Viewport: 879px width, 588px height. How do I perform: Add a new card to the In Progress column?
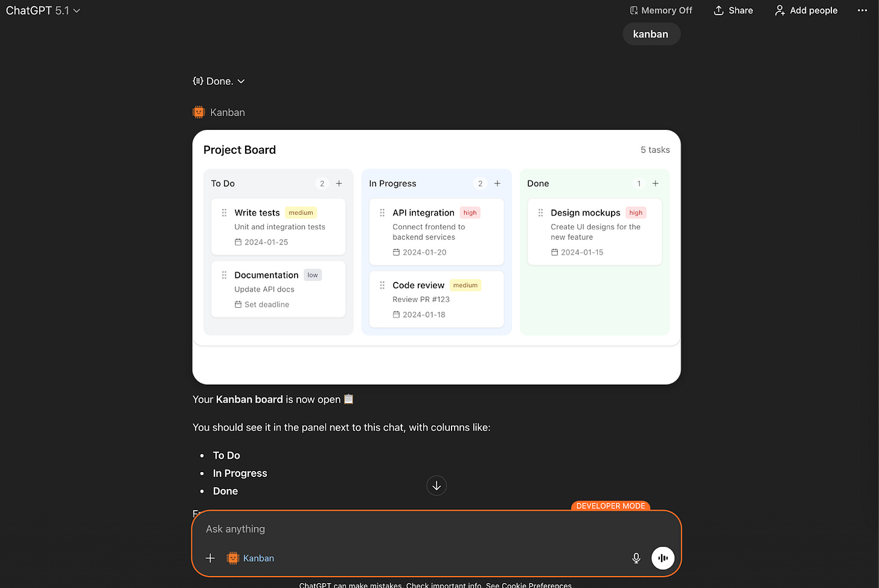[497, 183]
